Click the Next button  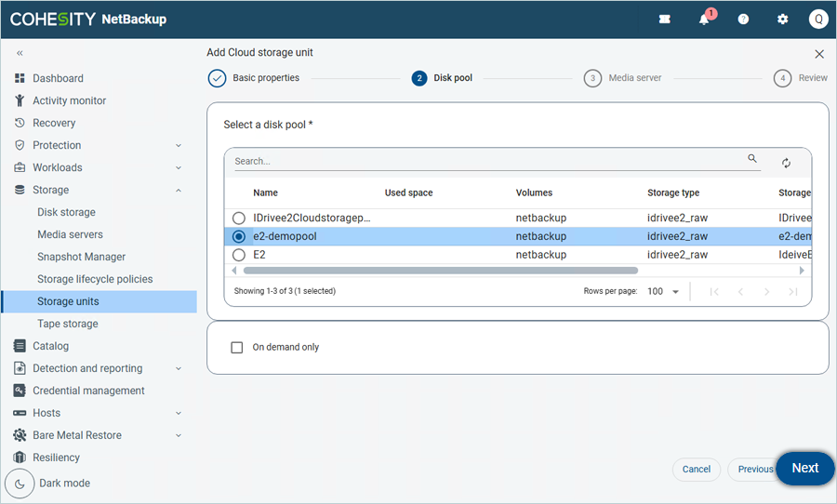point(804,469)
